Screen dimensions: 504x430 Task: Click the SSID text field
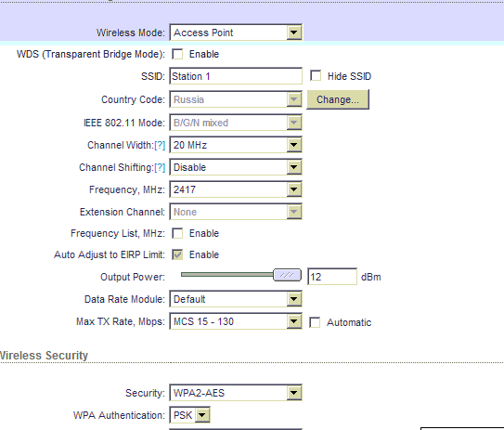click(x=236, y=76)
